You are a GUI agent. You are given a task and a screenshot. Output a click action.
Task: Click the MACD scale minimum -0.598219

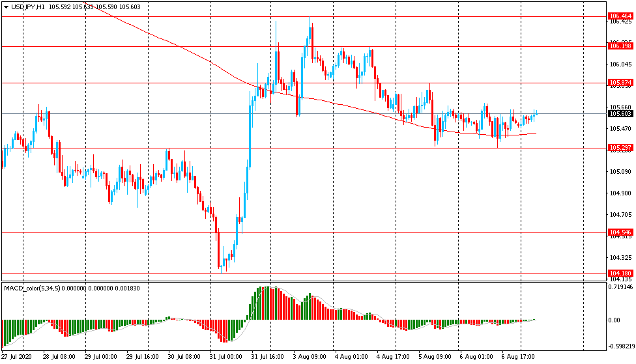coord(620,346)
